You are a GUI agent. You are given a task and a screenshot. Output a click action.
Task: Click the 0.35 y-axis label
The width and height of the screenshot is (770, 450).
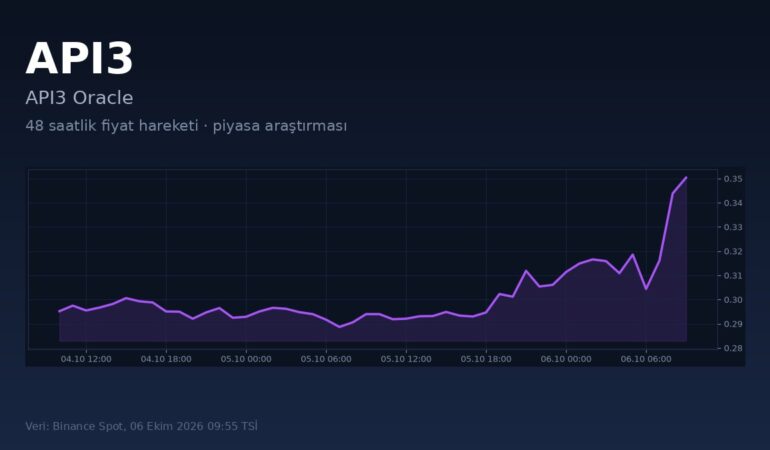[733, 179]
